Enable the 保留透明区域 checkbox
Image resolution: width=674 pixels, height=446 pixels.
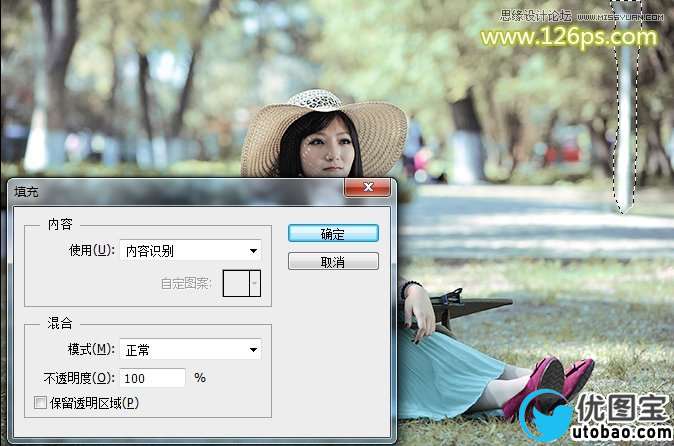pos(40,403)
